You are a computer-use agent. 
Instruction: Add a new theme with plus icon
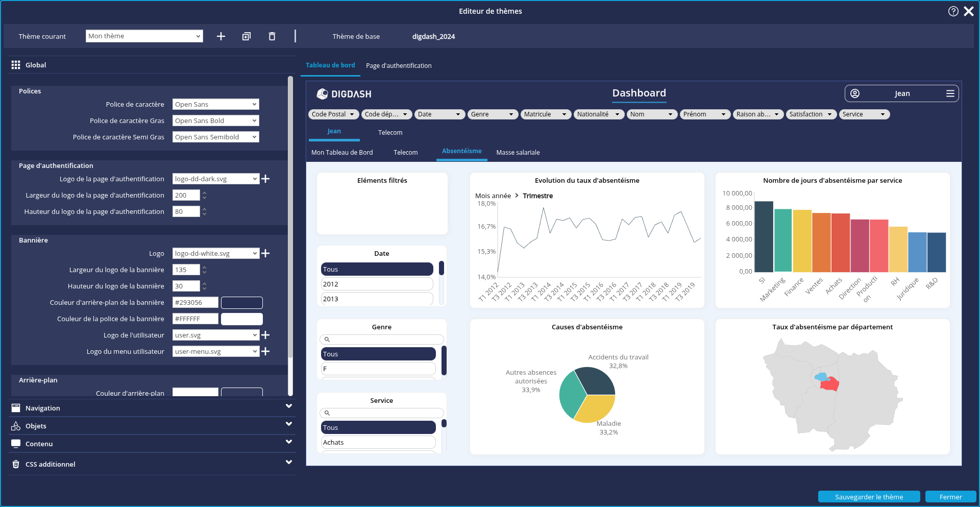point(220,36)
